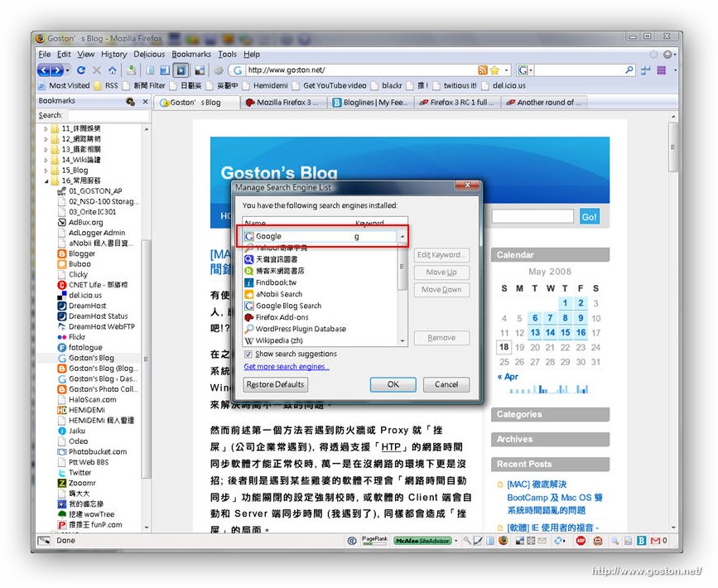Click the Edit Keyword button
The image size is (718, 588).
click(441, 255)
